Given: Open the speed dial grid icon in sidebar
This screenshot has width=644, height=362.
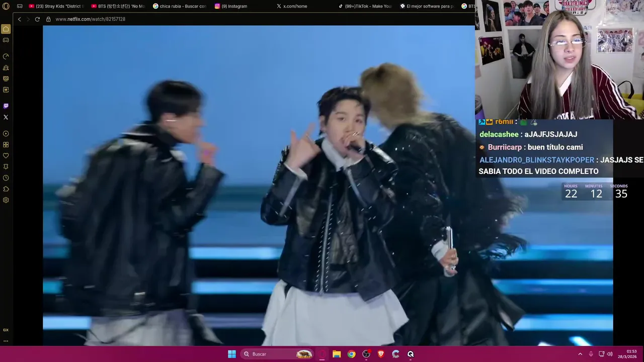Looking at the screenshot, I should coord(6,145).
